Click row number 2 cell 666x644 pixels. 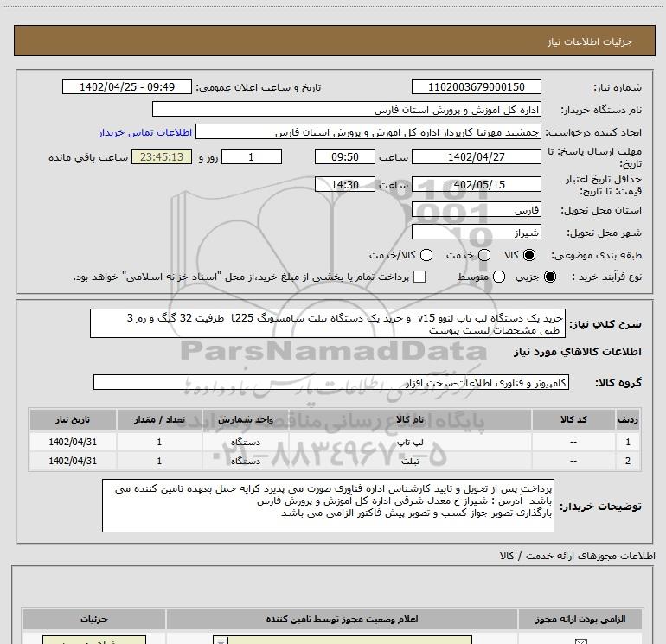(628, 461)
